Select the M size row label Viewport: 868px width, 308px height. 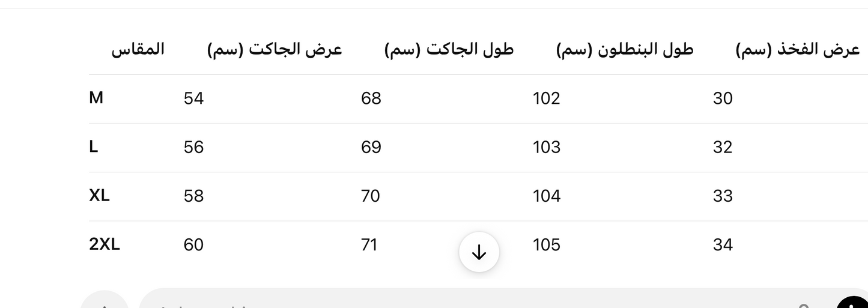96,97
